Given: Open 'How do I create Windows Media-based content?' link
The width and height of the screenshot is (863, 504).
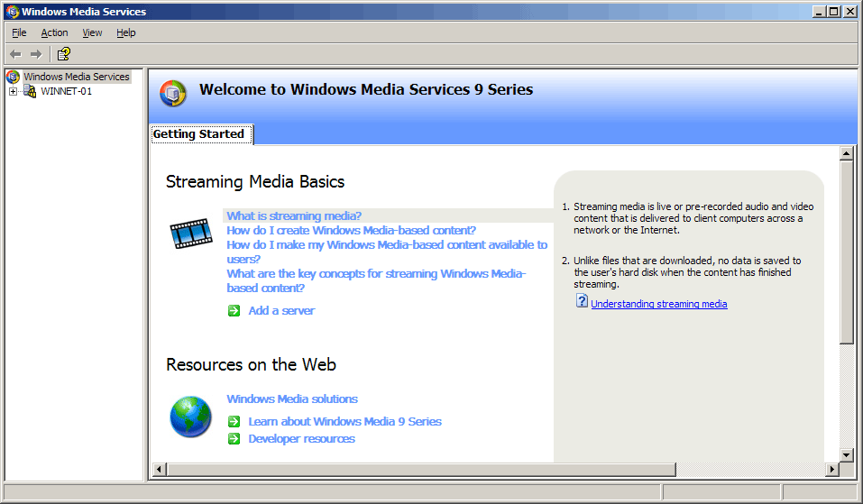Looking at the screenshot, I should [351, 230].
